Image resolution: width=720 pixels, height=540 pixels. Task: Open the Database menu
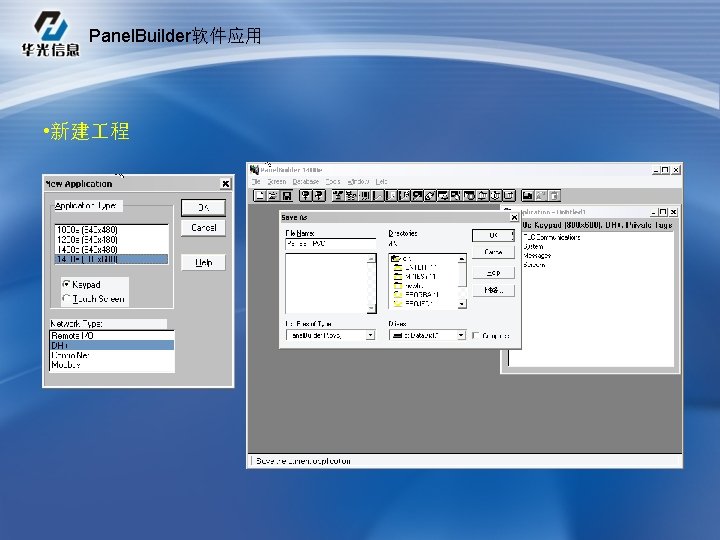pos(305,182)
